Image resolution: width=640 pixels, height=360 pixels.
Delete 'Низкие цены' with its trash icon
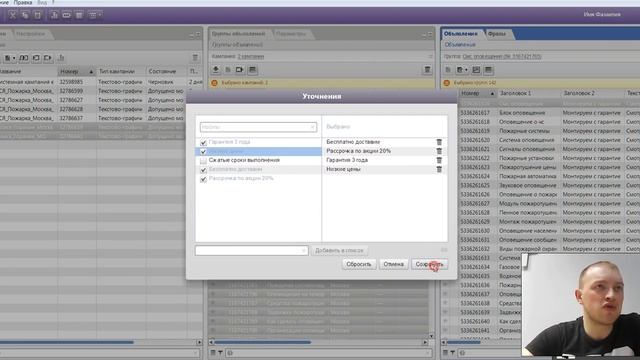439,169
